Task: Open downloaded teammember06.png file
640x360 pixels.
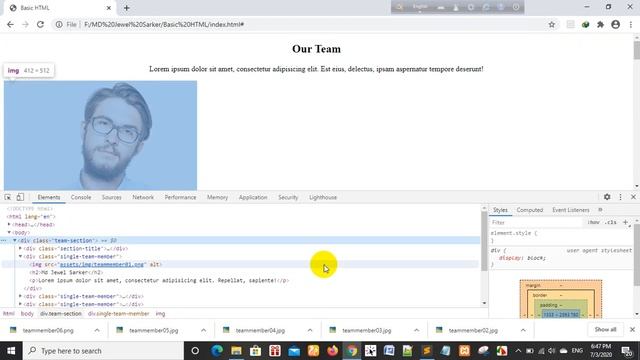Action: (48, 330)
